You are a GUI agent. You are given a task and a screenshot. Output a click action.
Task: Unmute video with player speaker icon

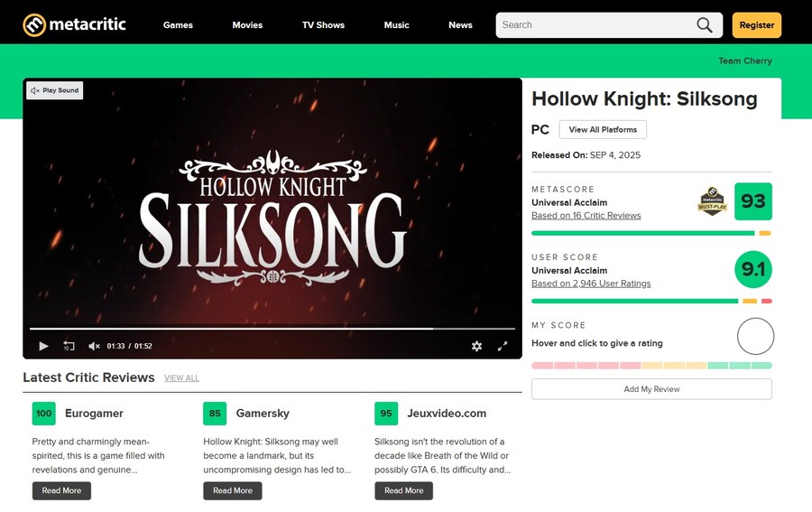point(94,346)
